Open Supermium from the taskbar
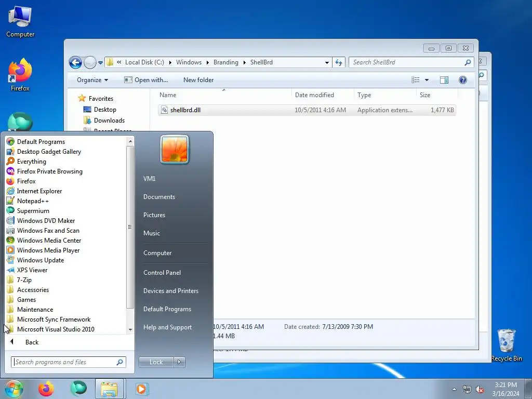Screen dimensions: 532x399 click(x=78, y=389)
